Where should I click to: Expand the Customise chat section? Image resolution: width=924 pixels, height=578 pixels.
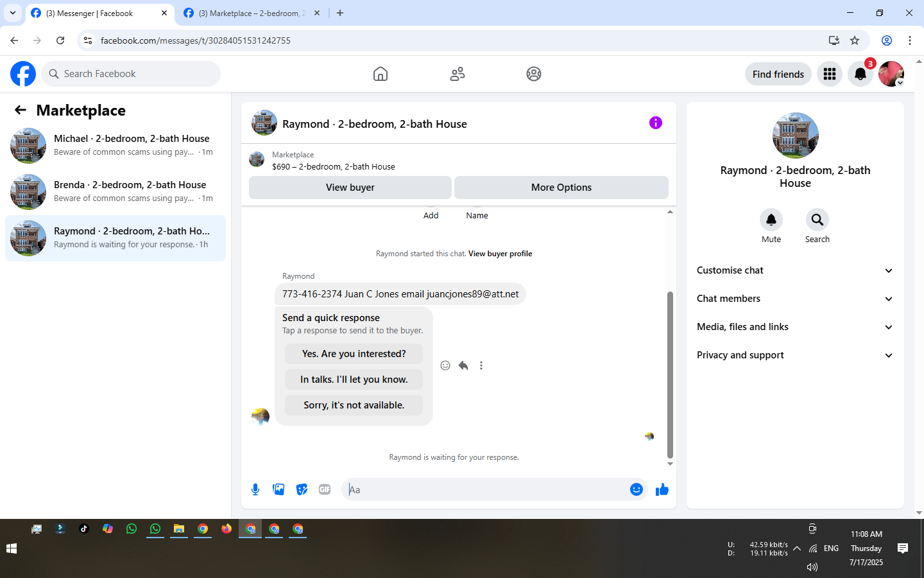coord(795,270)
